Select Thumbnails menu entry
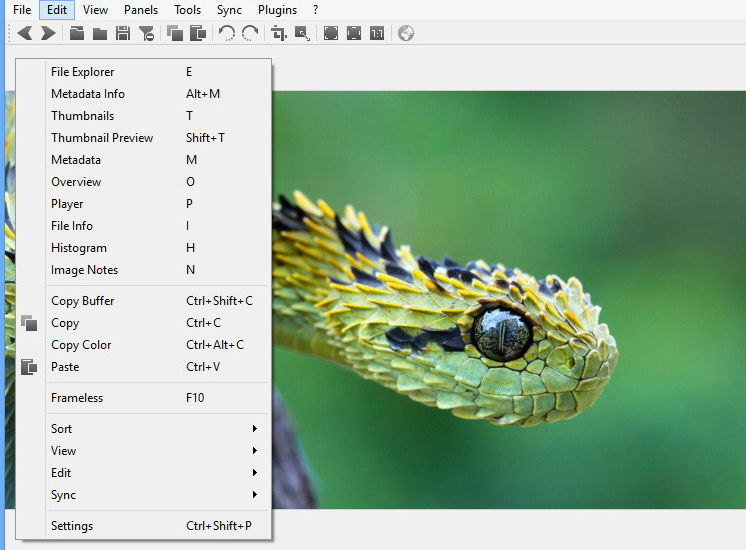Screen dimensions: 746x550 coord(144,116)
